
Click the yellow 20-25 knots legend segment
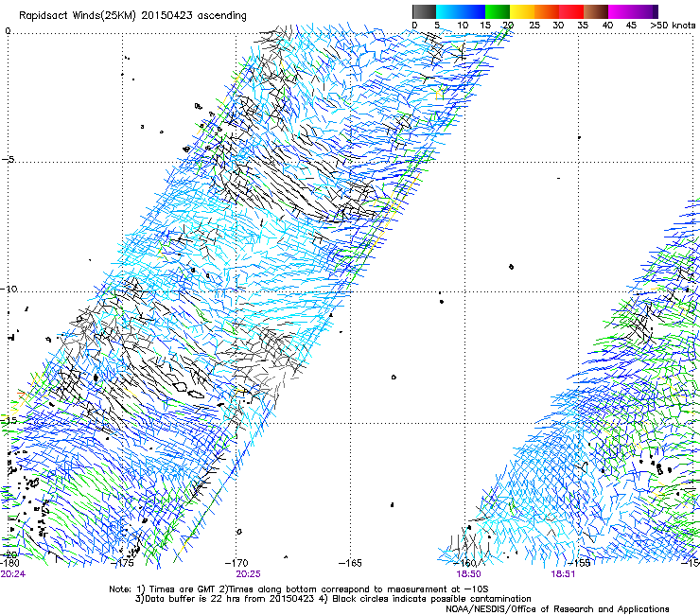click(x=522, y=11)
